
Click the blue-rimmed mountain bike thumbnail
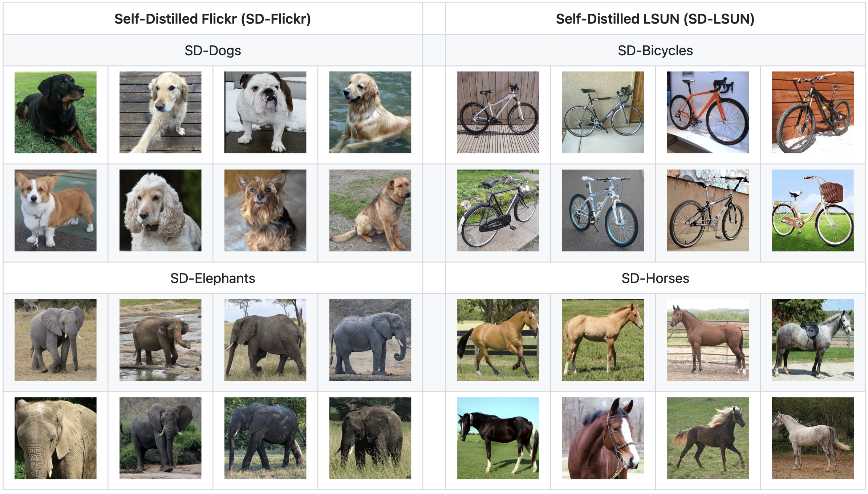[x=603, y=210]
